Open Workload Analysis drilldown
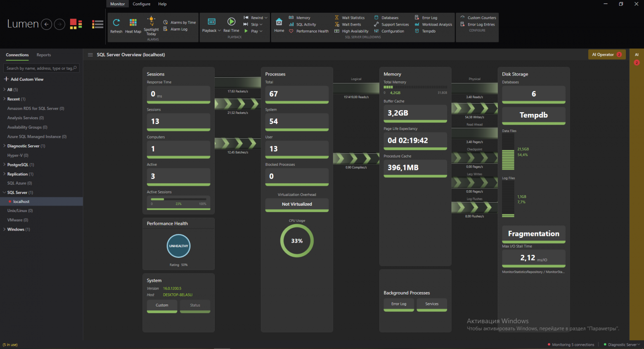 tap(433, 24)
